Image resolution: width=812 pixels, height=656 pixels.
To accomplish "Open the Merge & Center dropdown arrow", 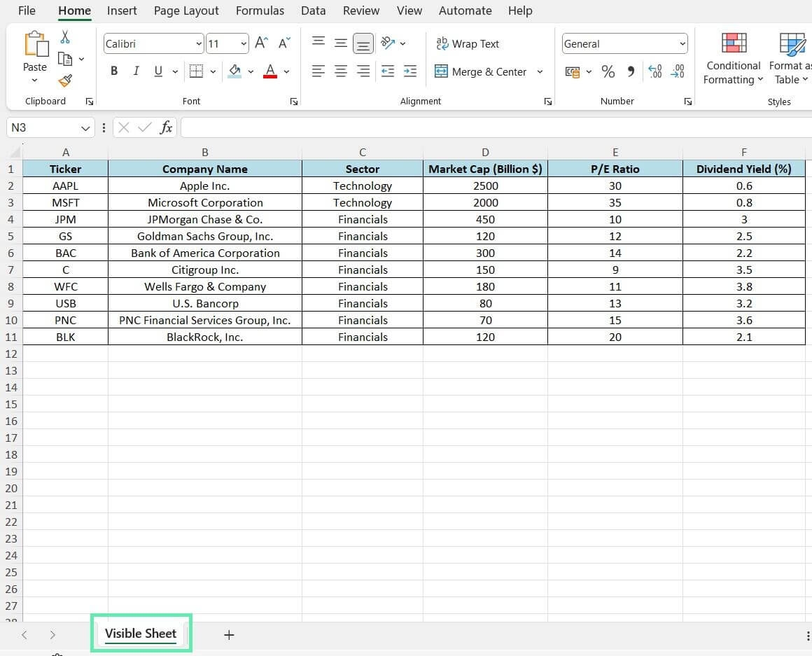I will point(540,71).
